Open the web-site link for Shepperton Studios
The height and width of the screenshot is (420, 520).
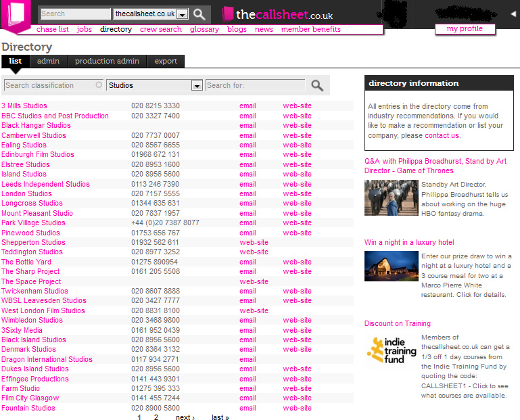pyautogui.click(x=254, y=243)
